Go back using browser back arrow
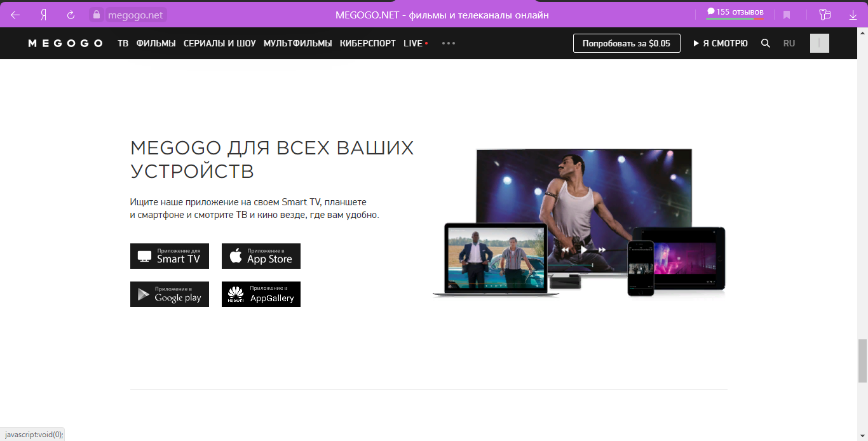 (x=15, y=15)
